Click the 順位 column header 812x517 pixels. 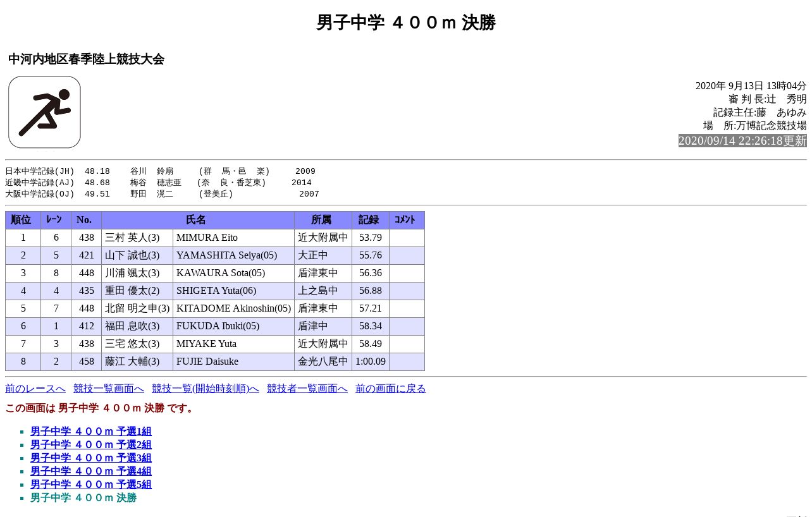point(23,220)
